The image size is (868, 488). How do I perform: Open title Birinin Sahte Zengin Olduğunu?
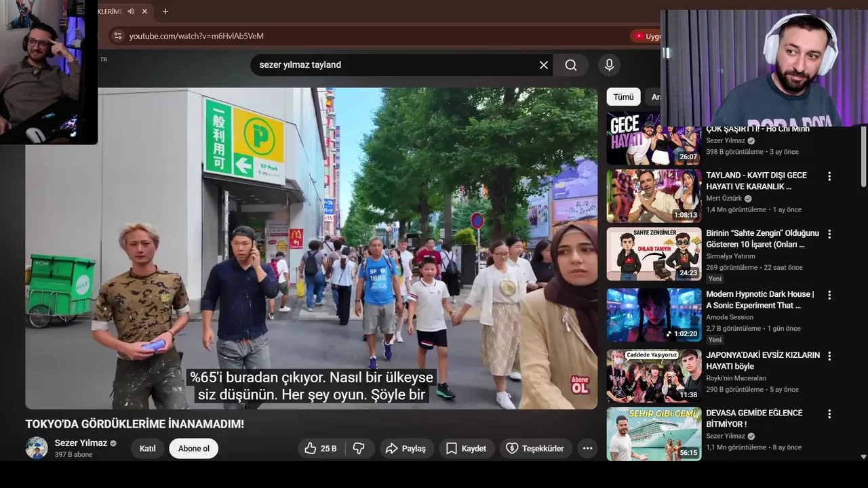(x=762, y=239)
